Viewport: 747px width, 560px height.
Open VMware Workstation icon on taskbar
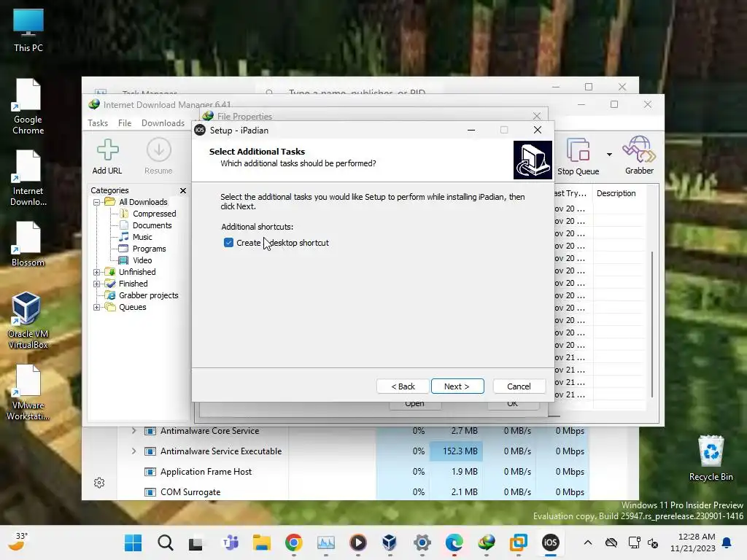point(519,542)
